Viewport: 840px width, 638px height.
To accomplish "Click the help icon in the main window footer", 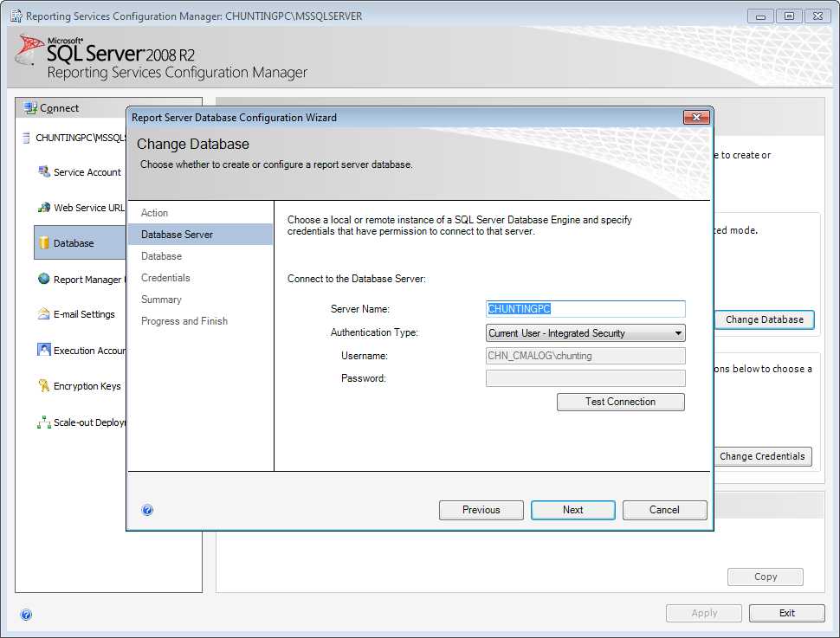I will tap(26, 615).
